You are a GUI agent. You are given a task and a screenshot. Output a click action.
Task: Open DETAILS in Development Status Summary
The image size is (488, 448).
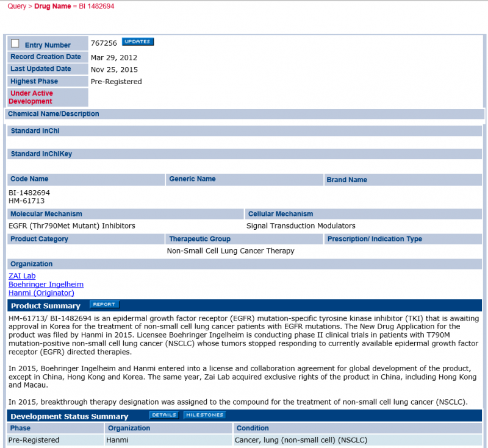tap(164, 415)
